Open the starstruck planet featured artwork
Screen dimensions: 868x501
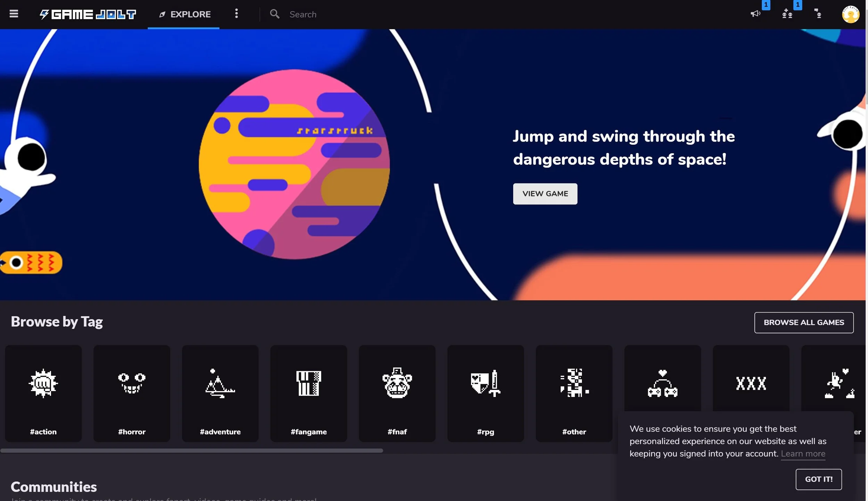pos(294,164)
